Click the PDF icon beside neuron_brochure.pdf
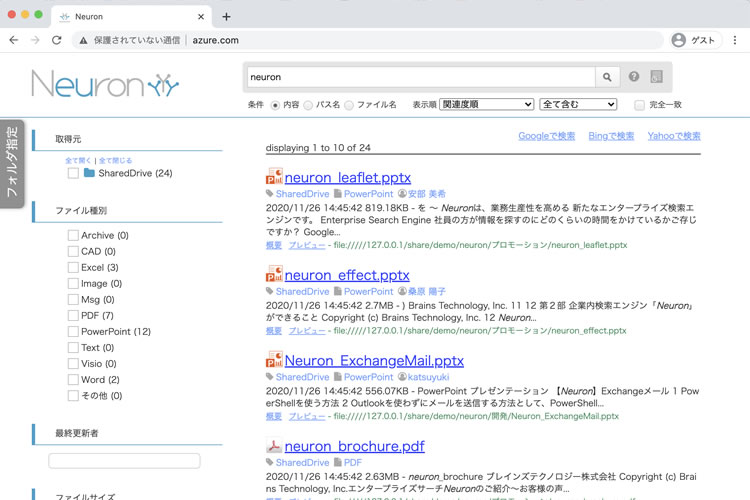The width and height of the screenshot is (750, 500). click(x=274, y=445)
